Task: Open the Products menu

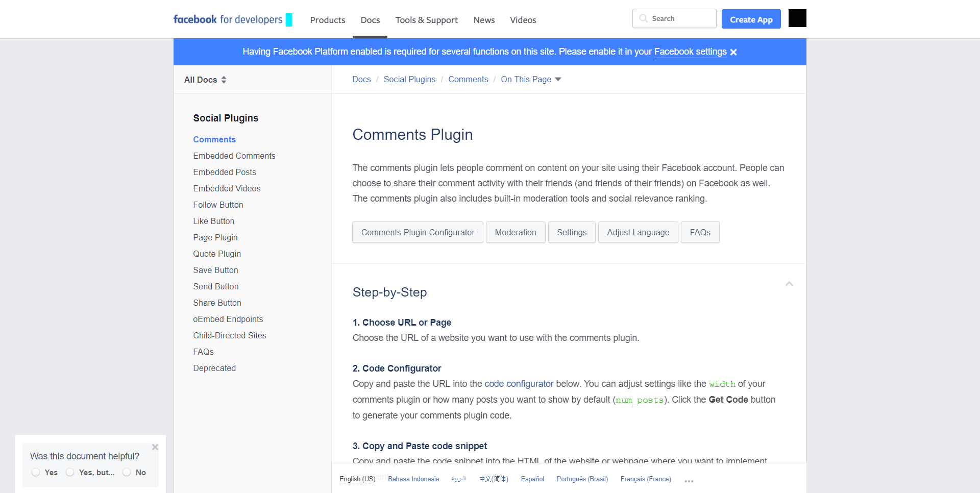Action: pos(328,20)
